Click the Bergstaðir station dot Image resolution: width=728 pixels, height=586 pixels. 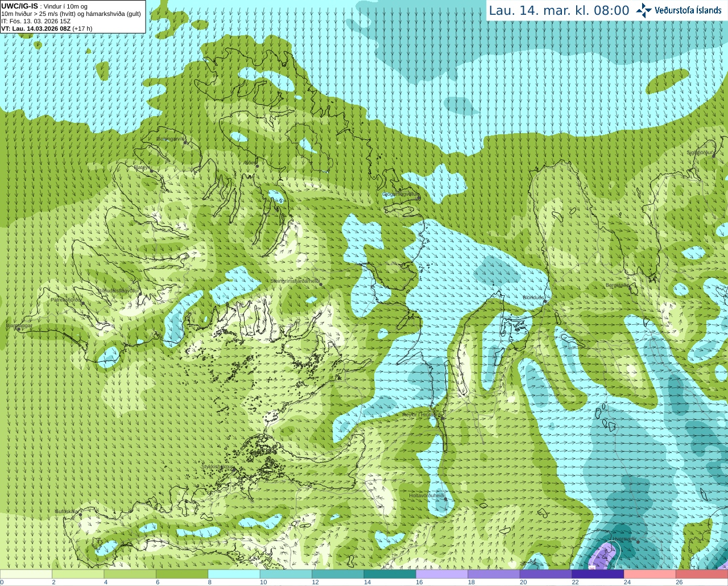pyautogui.click(x=631, y=289)
